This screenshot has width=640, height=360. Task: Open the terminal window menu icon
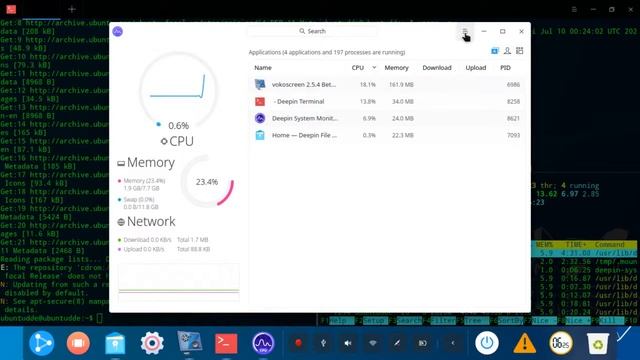click(574, 9)
